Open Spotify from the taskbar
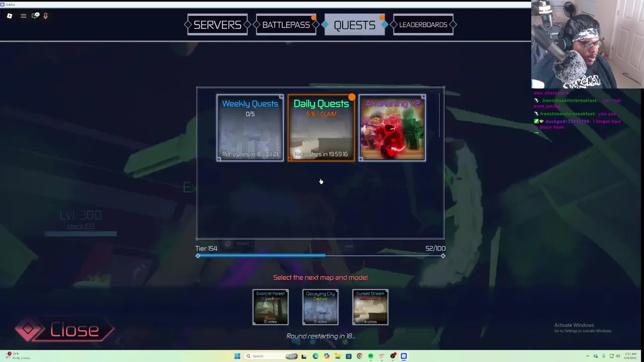 [x=371, y=356]
